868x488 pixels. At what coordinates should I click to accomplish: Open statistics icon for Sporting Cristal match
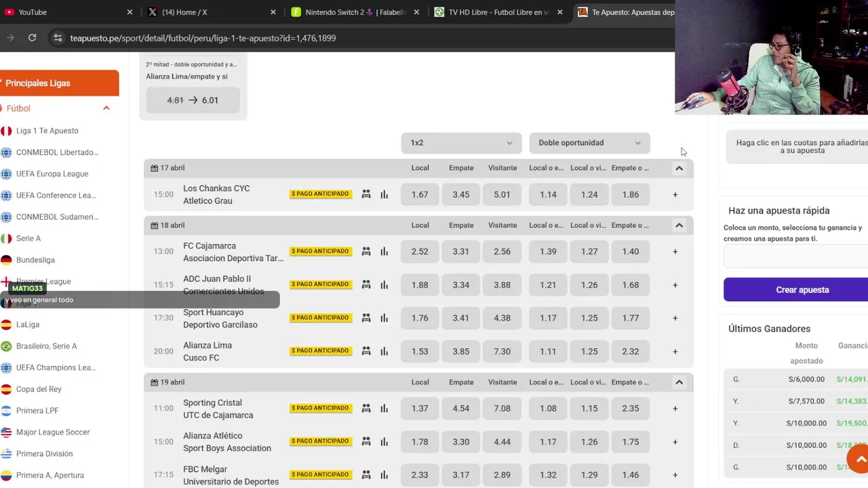pos(384,408)
